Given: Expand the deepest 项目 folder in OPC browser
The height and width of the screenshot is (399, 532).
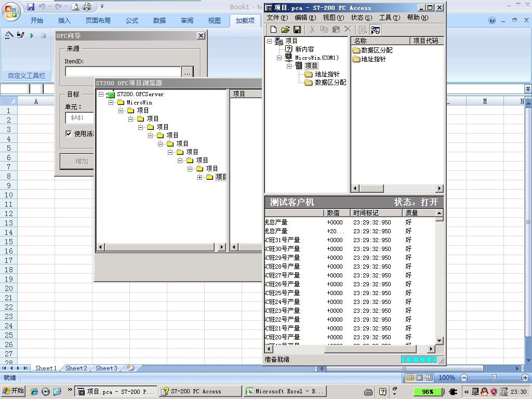Looking at the screenshot, I should 200,177.
